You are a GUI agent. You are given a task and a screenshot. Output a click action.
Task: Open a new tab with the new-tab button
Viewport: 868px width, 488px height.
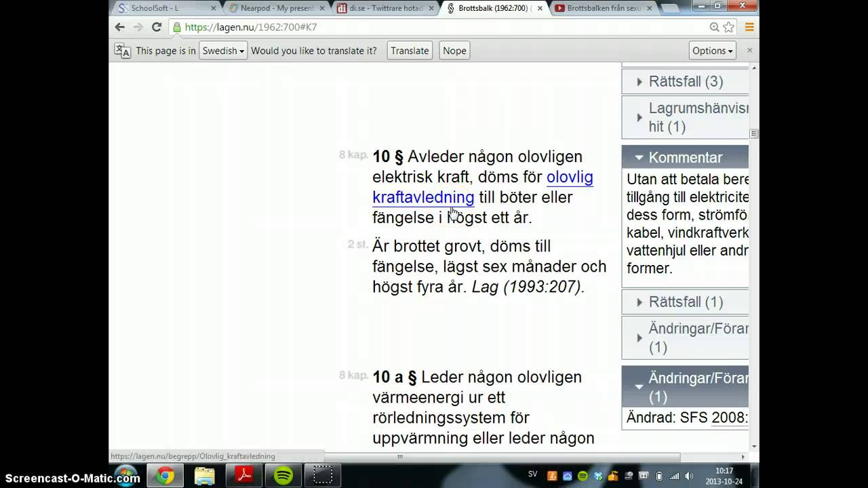coord(671,8)
